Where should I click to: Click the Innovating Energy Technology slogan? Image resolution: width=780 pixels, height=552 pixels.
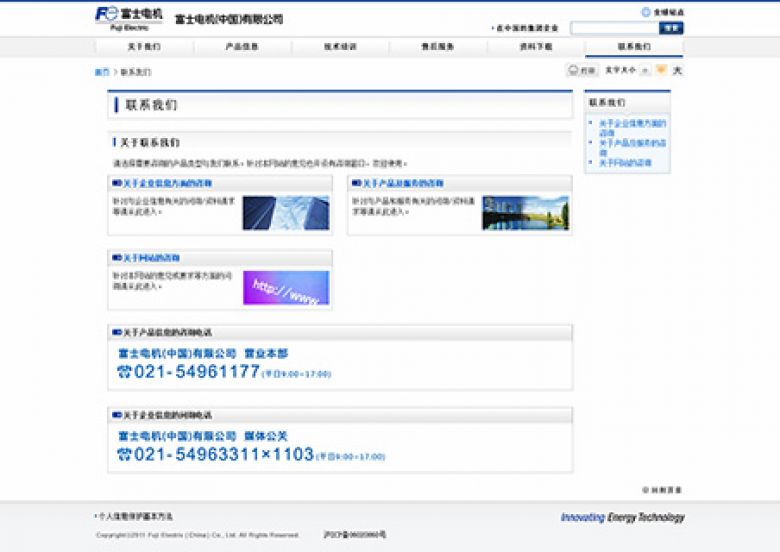point(622,517)
